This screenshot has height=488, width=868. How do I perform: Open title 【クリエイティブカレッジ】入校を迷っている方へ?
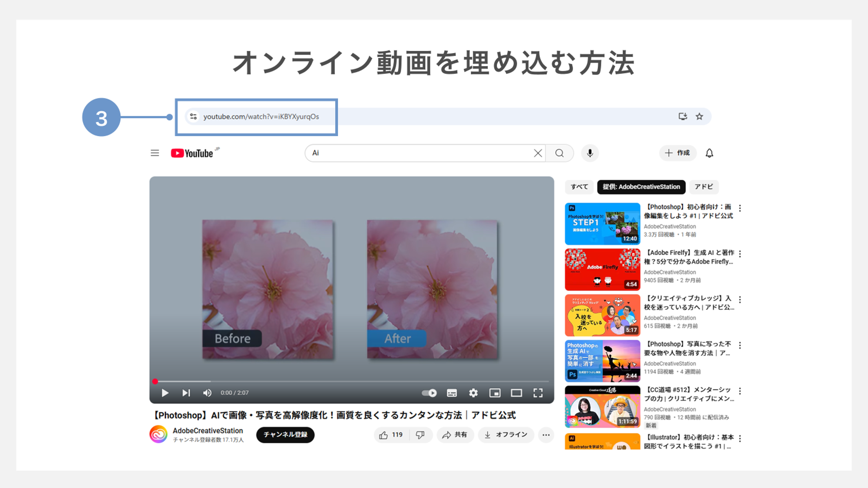pyautogui.click(x=688, y=303)
